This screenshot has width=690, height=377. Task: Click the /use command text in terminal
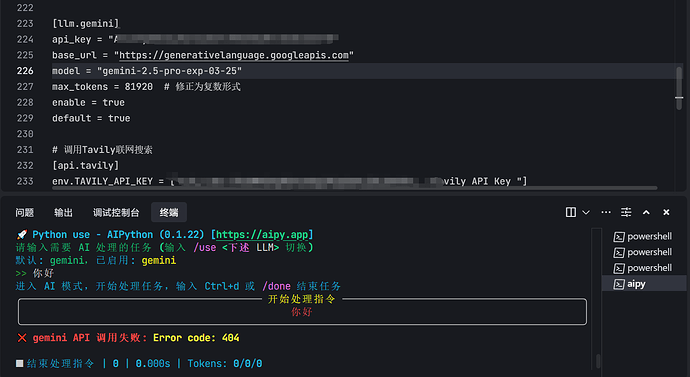click(x=205, y=248)
